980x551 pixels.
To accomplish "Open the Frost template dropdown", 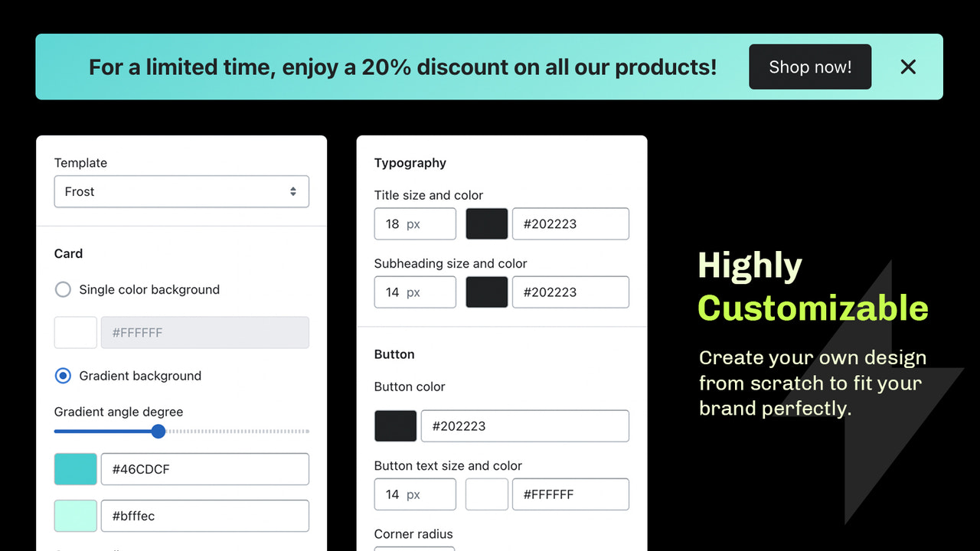I will [x=181, y=191].
